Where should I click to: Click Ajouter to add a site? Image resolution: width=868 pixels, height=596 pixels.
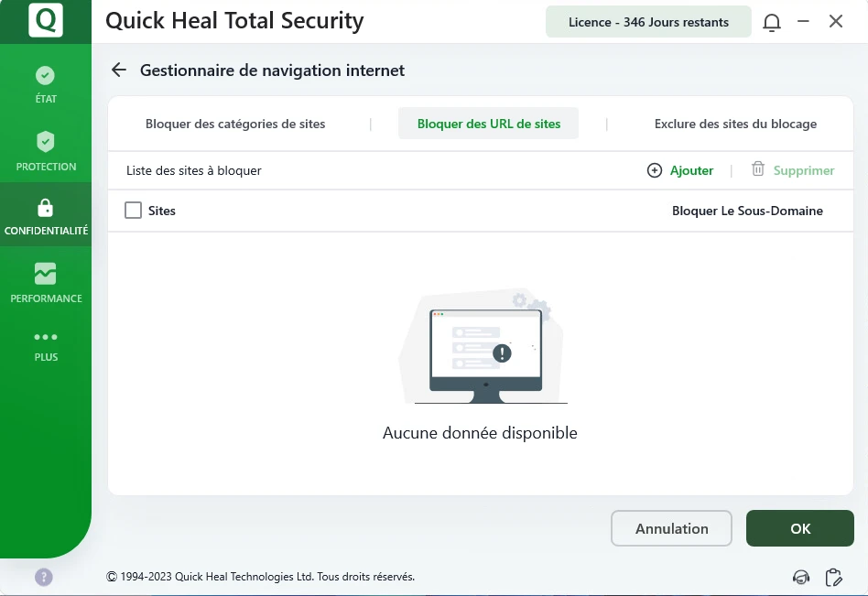(x=680, y=170)
